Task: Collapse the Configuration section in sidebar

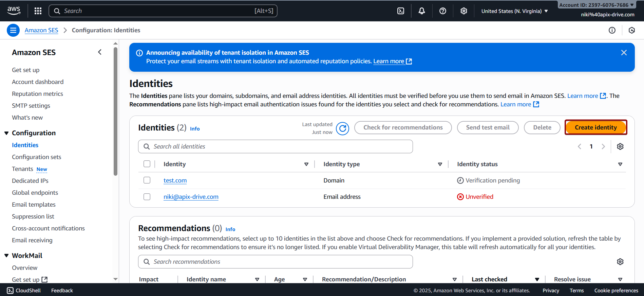Action: coord(6,133)
